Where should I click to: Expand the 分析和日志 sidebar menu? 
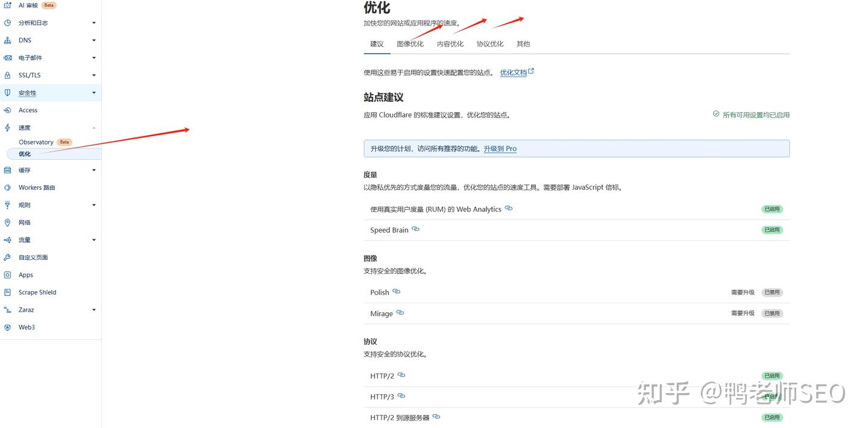point(93,23)
